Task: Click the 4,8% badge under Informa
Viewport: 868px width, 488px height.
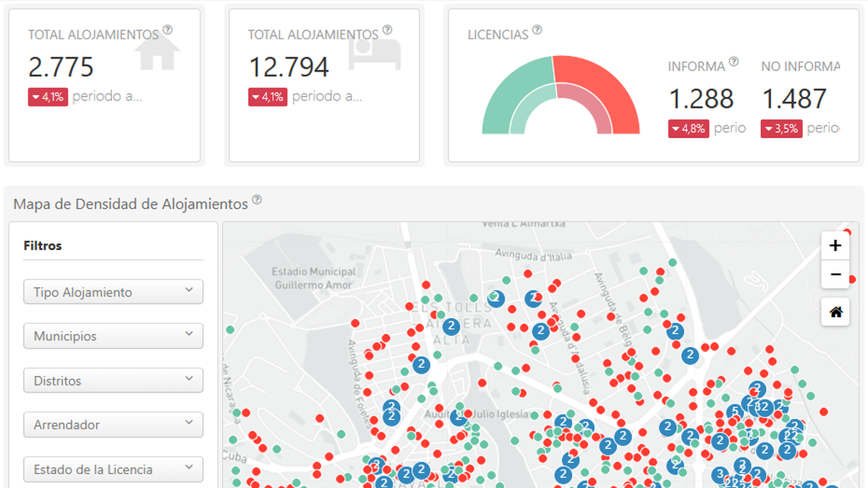Action: click(x=688, y=129)
